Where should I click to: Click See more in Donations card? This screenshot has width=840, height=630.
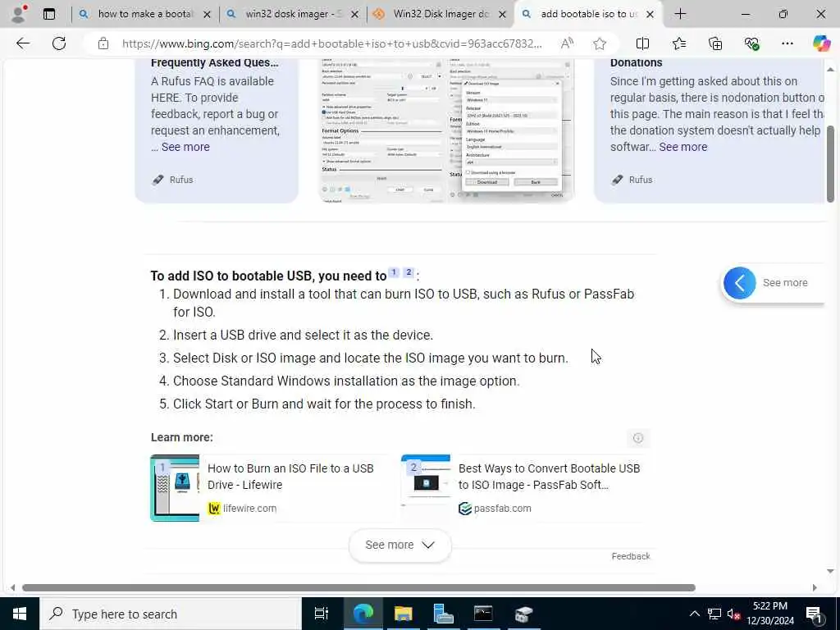click(x=683, y=147)
